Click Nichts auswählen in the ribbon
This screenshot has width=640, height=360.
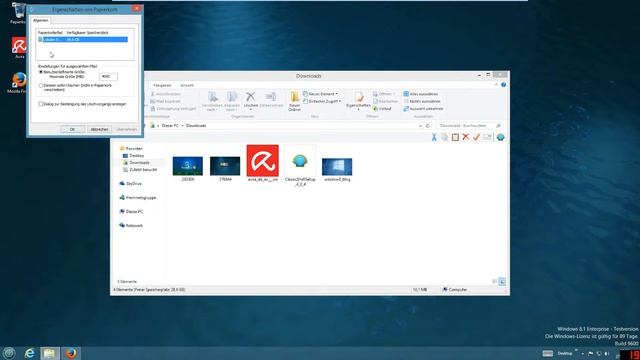coord(422,101)
